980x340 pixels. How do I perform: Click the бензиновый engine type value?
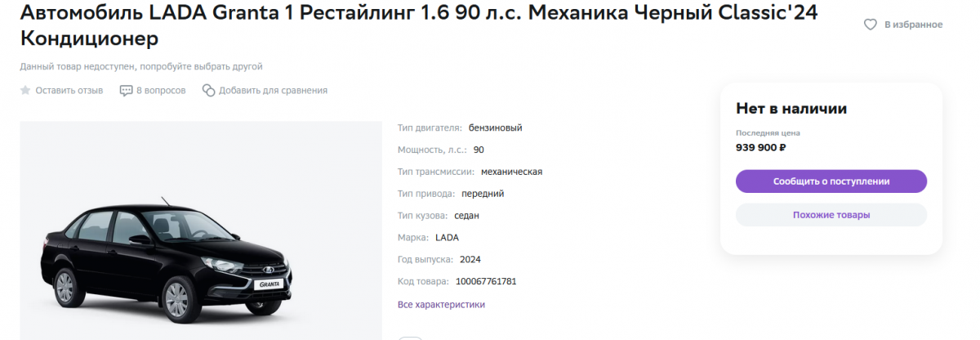(495, 127)
